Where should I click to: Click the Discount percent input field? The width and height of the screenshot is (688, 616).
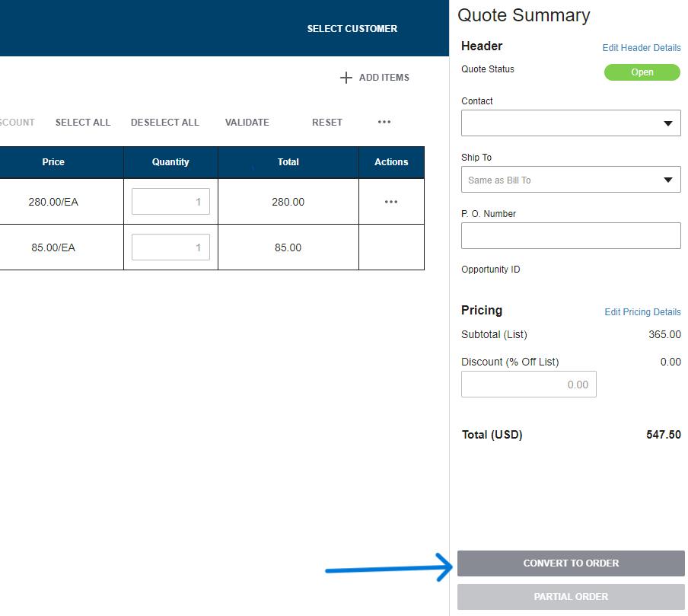529,385
